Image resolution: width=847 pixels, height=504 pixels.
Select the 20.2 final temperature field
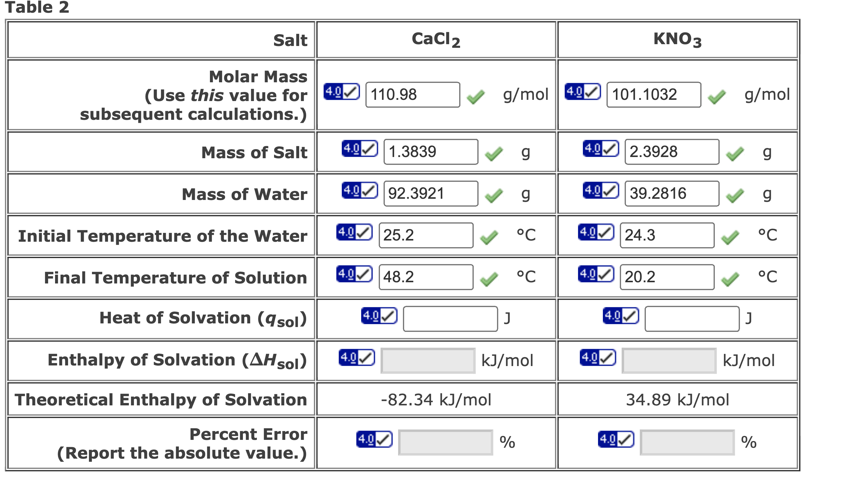667,278
